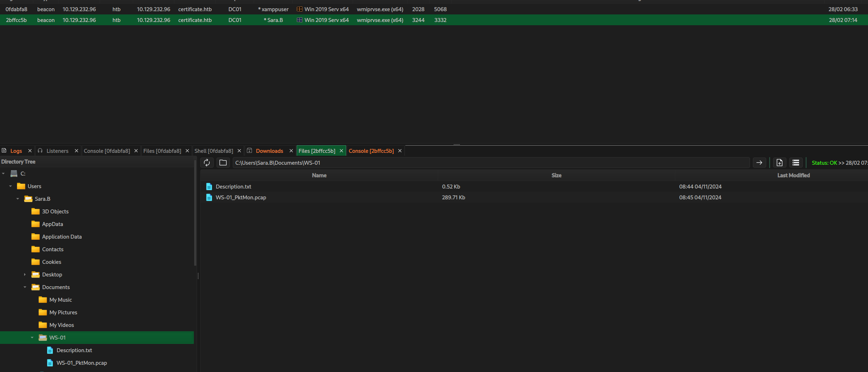Click the 08:45 04/11/2024 modified date
The image size is (868, 372).
(700, 197)
